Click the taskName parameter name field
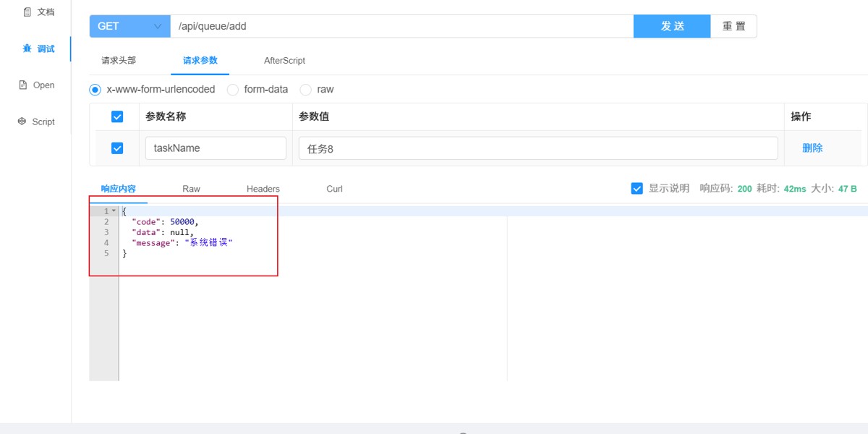868x434 pixels. pos(216,148)
